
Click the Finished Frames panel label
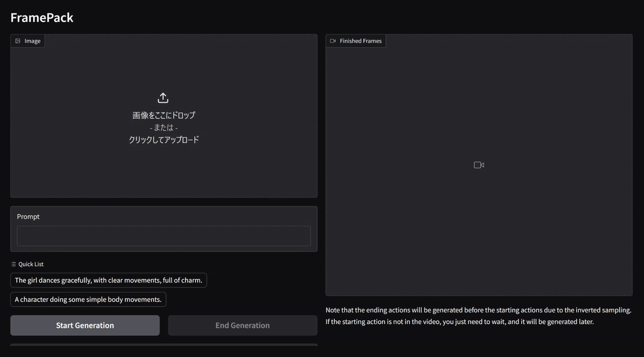[360, 40]
